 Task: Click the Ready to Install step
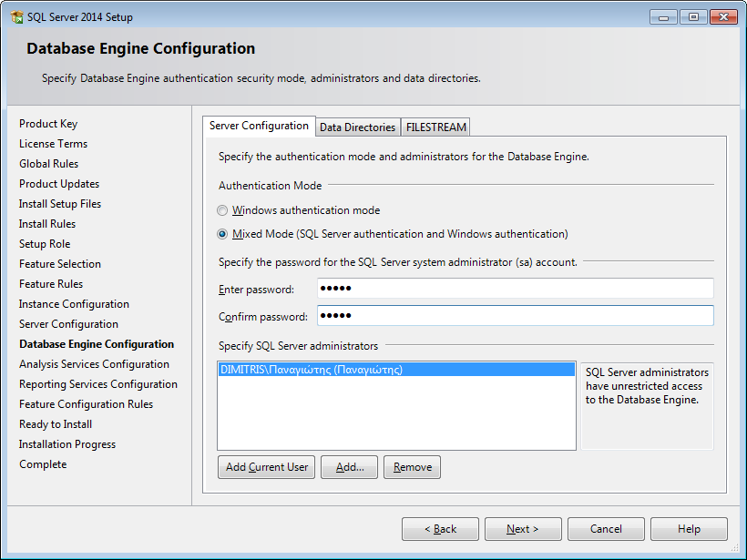56,423
